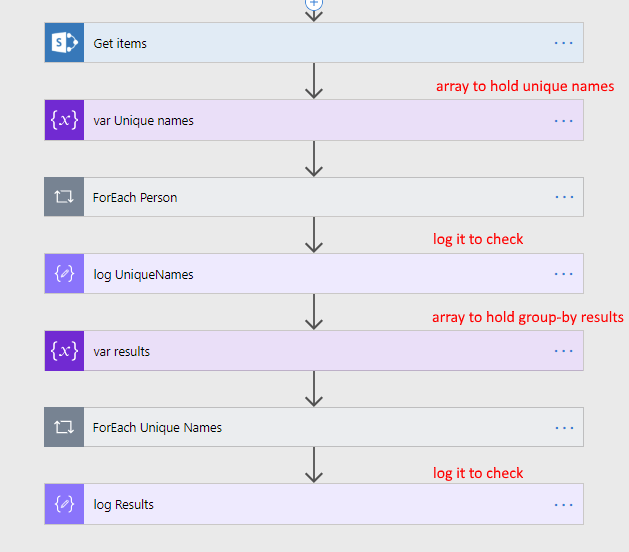The width and height of the screenshot is (629, 552).
Task: Open the ellipsis menu on Get items
Action: (x=564, y=44)
